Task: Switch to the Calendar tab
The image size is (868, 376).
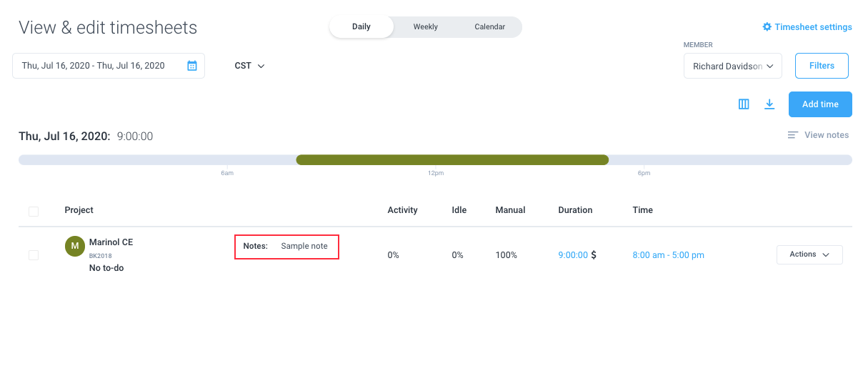Action: tap(490, 27)
